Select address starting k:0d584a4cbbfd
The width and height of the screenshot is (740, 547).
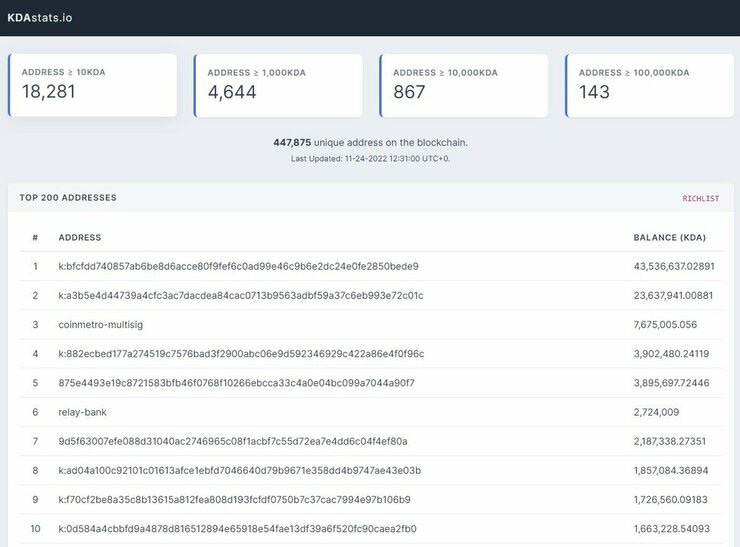[237, 529]
